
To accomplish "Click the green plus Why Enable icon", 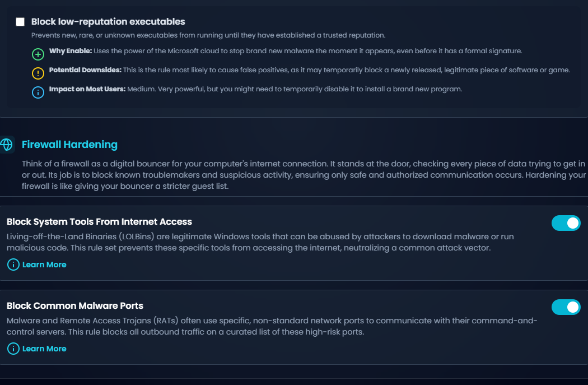I will [38, 54].
